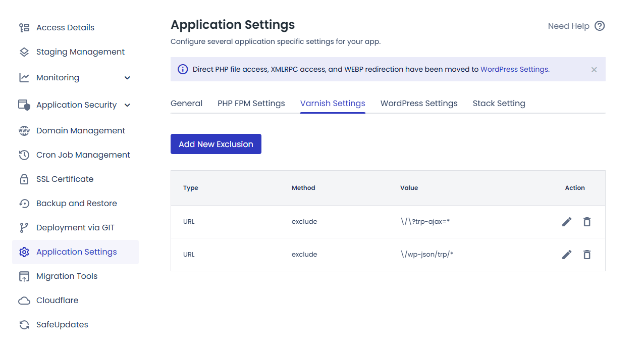Dismiss the info notification banner
Screen dimensions: 644x343
tap(594, 70)
